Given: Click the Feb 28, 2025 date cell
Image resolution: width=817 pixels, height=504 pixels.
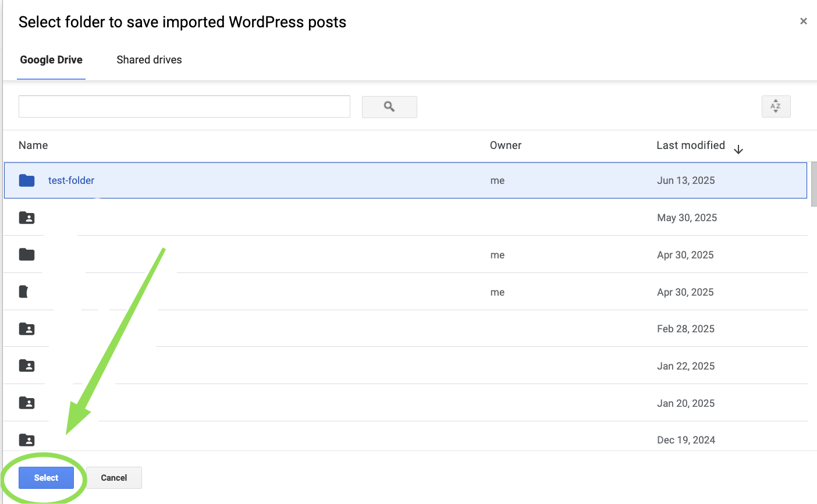Looking at the screenshot, I should pos(686,329).
